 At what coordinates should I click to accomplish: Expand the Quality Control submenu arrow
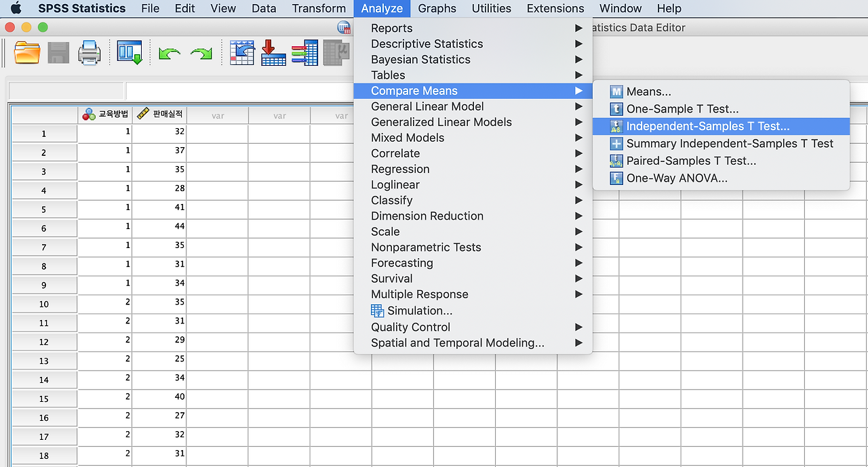(578, 327)
